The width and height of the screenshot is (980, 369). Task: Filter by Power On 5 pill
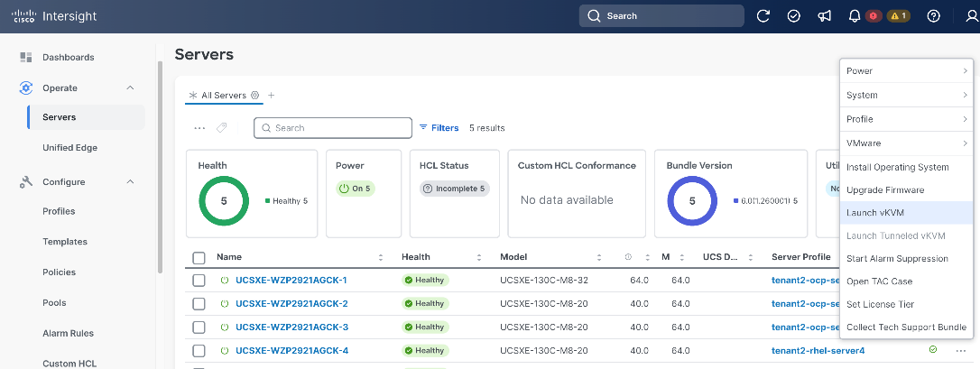pos(356,189)
